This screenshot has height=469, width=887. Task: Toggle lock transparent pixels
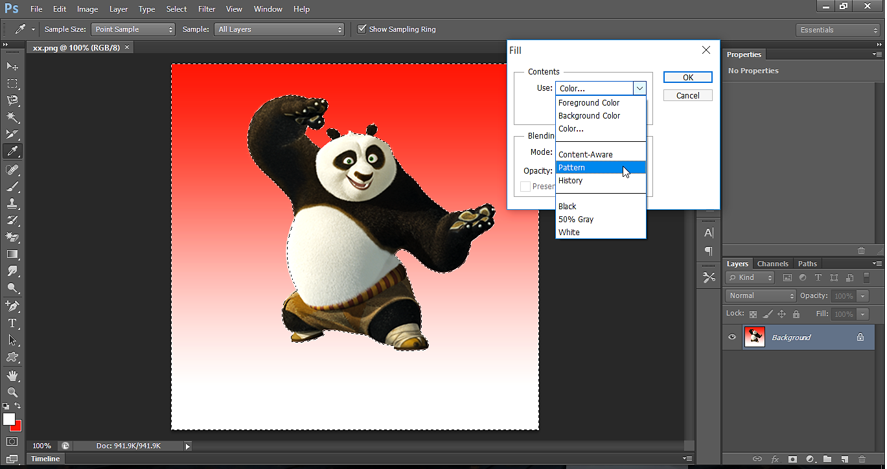[753, 314]
